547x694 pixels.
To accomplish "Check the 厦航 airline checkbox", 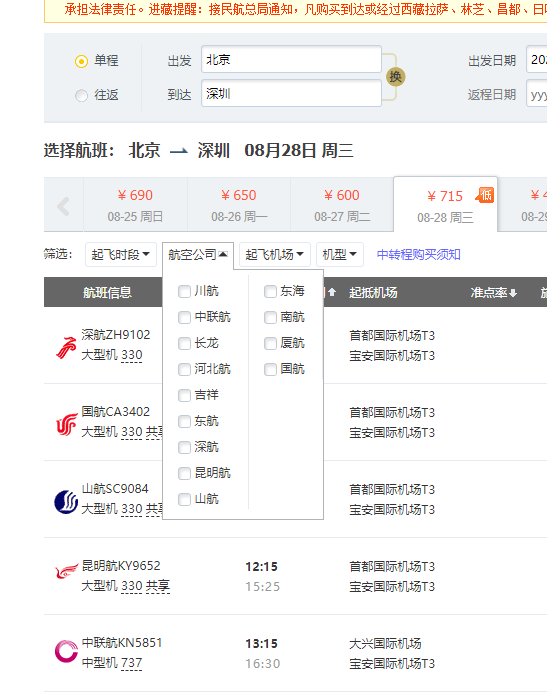I will [270, 343].
